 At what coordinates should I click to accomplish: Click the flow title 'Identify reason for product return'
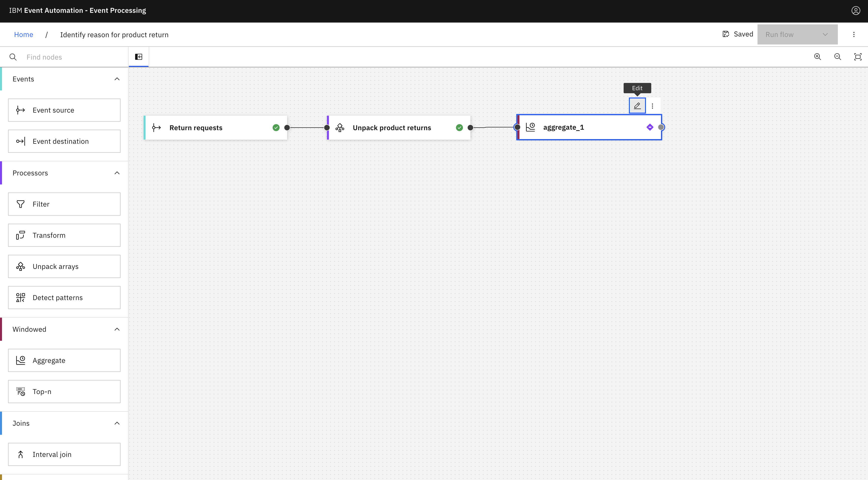(114, 35)
